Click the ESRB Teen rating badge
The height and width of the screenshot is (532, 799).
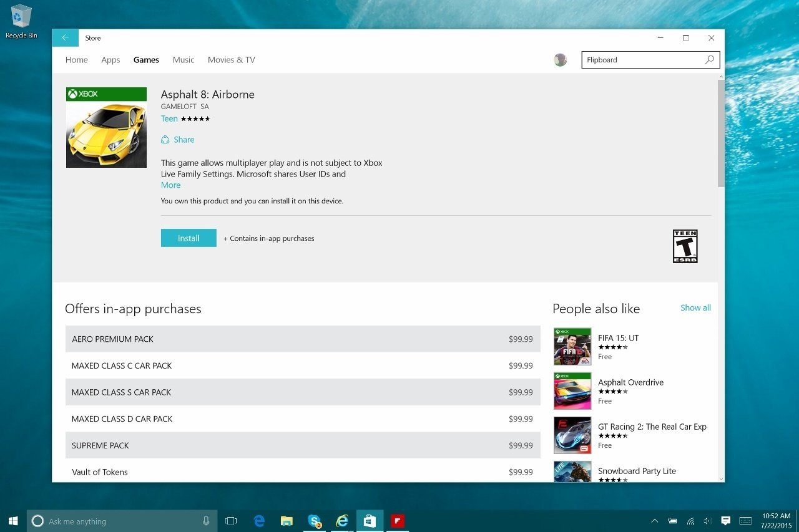[685, 246]
